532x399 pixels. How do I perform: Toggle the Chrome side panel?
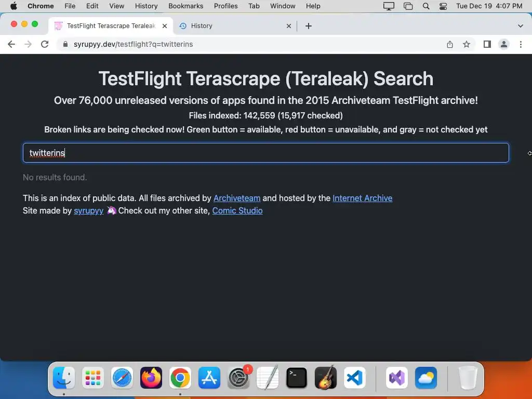(x=487, y=44)
